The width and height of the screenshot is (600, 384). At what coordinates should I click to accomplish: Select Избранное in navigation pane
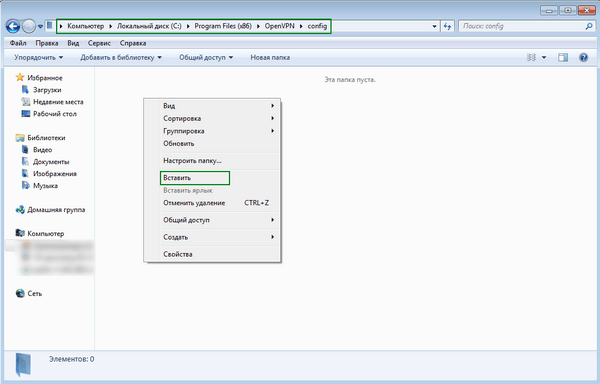45,78
